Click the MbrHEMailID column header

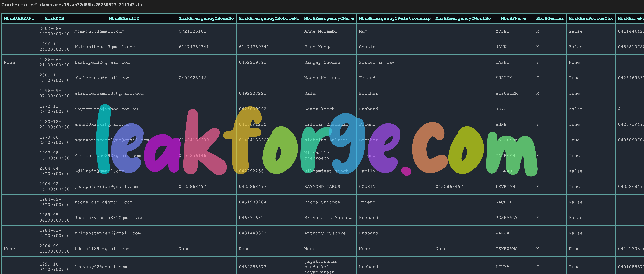[124, 19]
